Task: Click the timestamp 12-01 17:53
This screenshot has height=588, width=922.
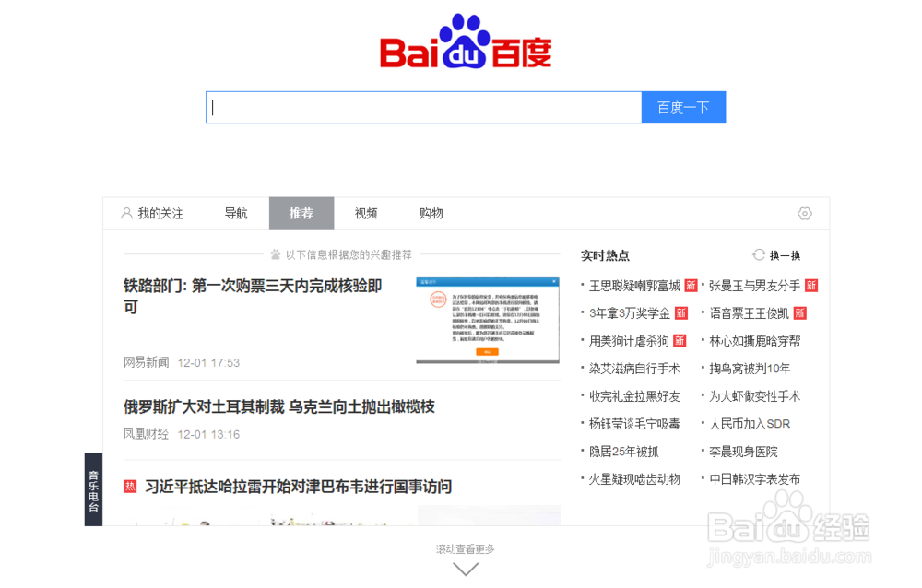Action: 208,363
